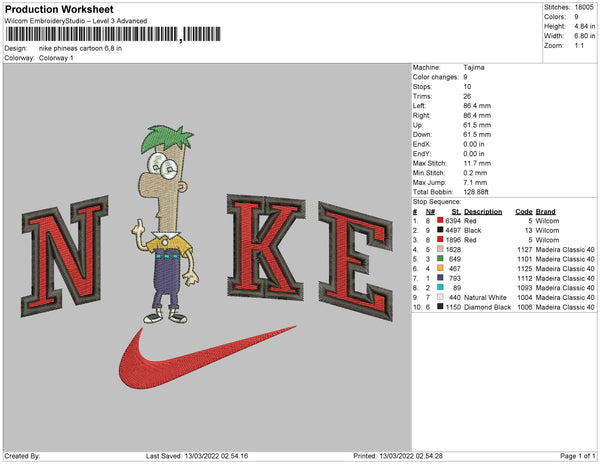Select the green swatch for Madeira code 1101
Image resolution: width=600 pixels, height=464 pixels.
(440, 259)
